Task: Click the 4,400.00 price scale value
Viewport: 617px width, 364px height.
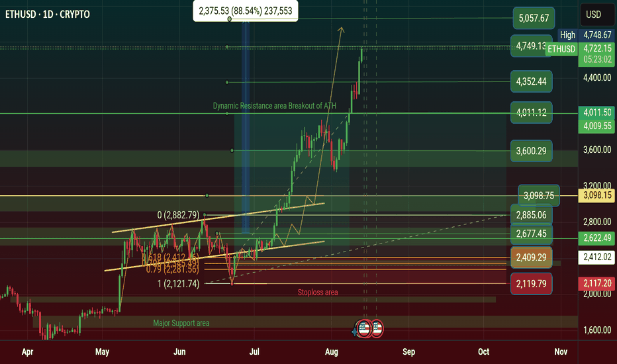Action: point(597,77)
